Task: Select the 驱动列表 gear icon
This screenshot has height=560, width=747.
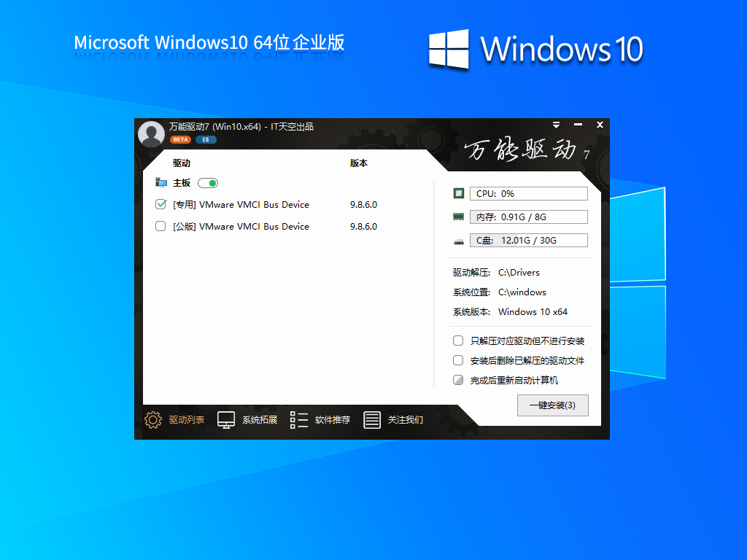Action: pos(152,420)
